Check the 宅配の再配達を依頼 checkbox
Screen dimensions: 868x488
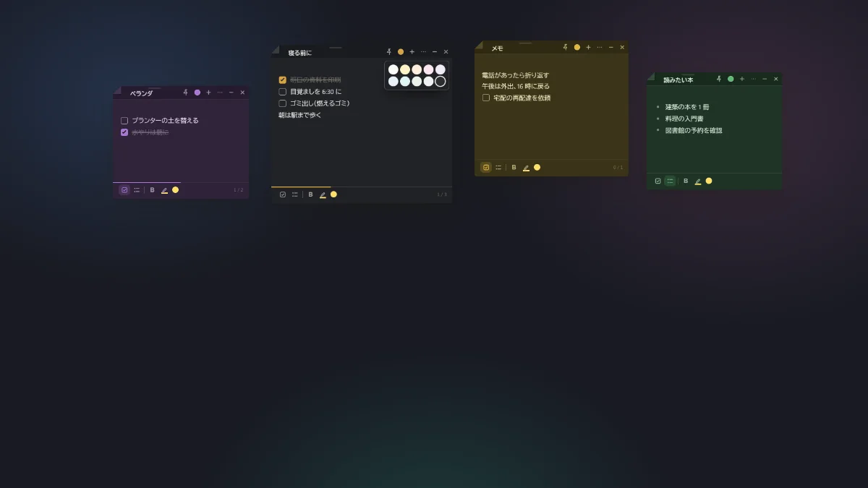(486, 98)
